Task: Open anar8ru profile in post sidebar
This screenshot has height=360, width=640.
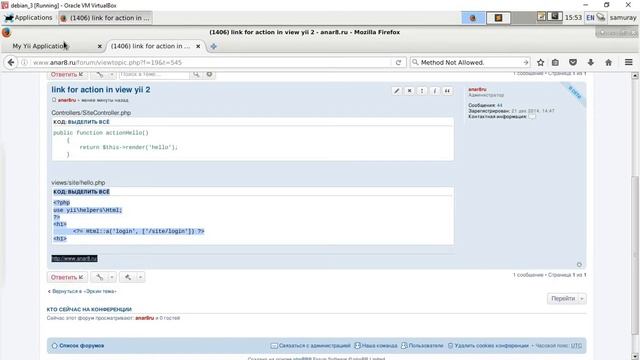Action: click(478, 89)
